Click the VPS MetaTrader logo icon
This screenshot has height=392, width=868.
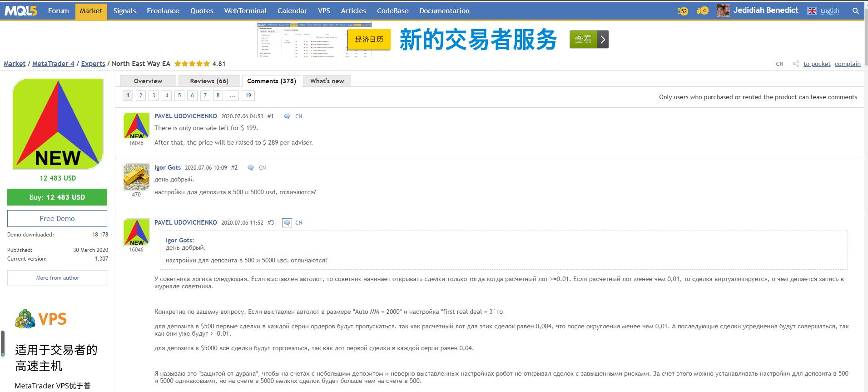pyautogui.click(x=25, y=318)
